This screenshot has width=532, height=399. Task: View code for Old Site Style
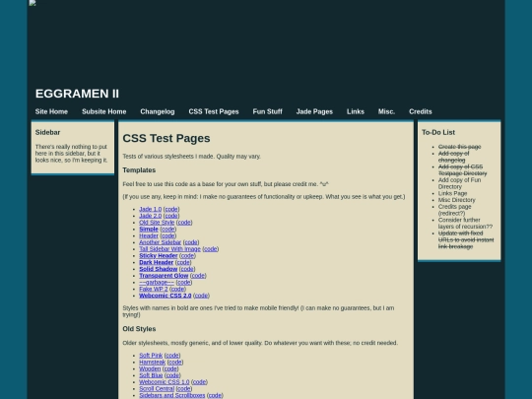(x=184, y=223)
